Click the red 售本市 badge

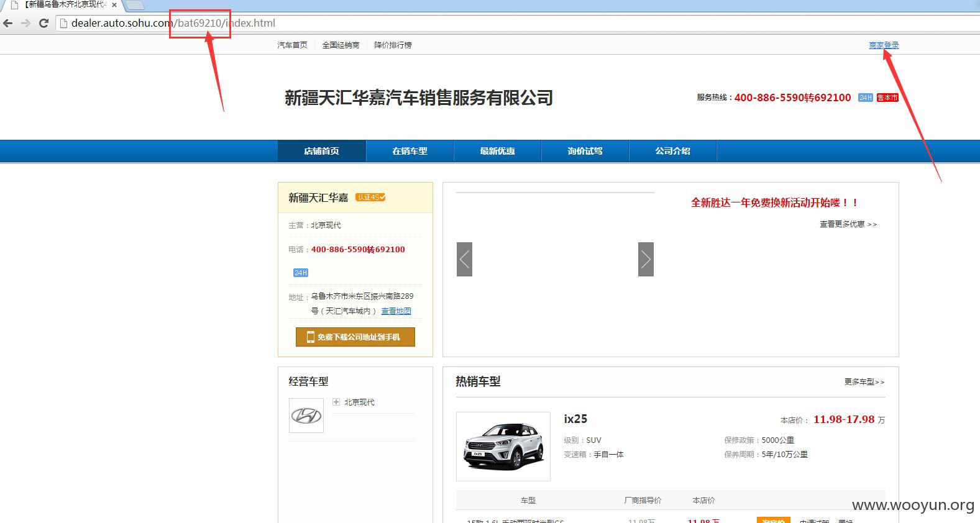coord(887,98)
